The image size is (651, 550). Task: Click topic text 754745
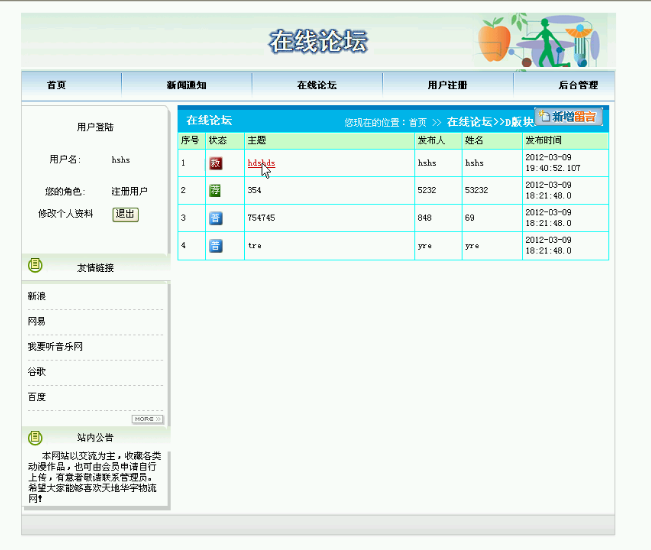[x=261, y=218]
